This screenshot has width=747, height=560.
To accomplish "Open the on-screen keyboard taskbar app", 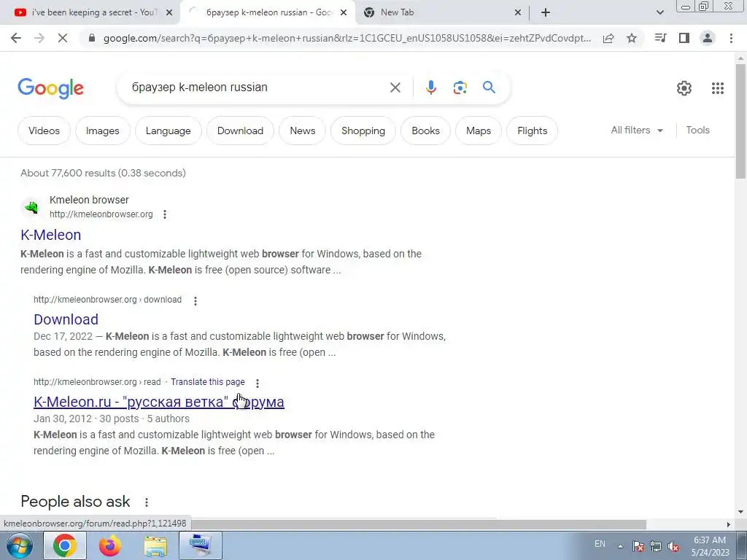I will 201,545.
